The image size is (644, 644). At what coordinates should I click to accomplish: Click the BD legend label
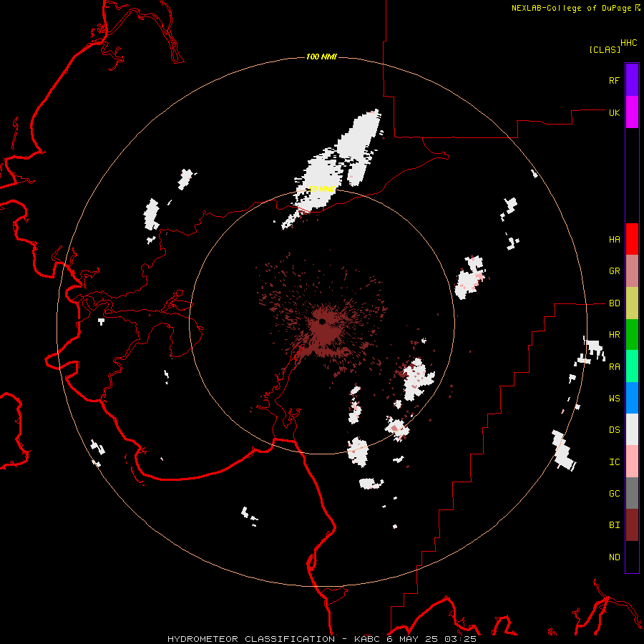(614, 303)
